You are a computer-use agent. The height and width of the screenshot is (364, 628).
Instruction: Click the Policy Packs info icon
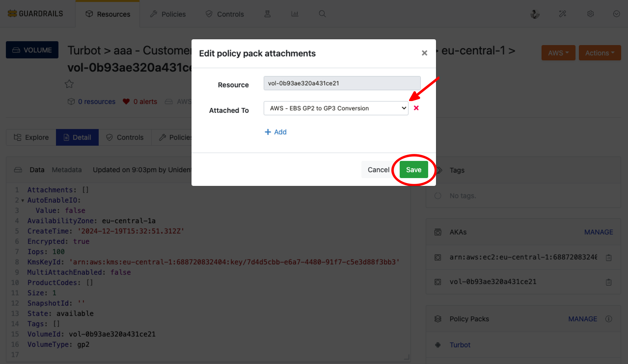[x=608, y=319]
